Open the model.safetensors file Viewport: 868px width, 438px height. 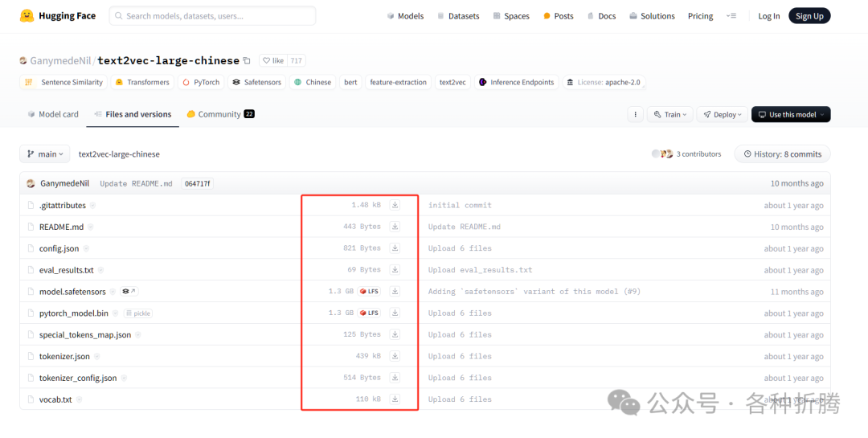point(72,292)
